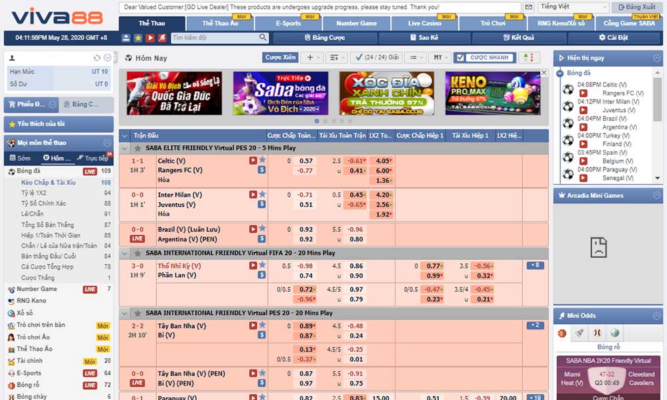Click the favorites star icon in blue toolbar
667x400 pixels.
(138, 38)
